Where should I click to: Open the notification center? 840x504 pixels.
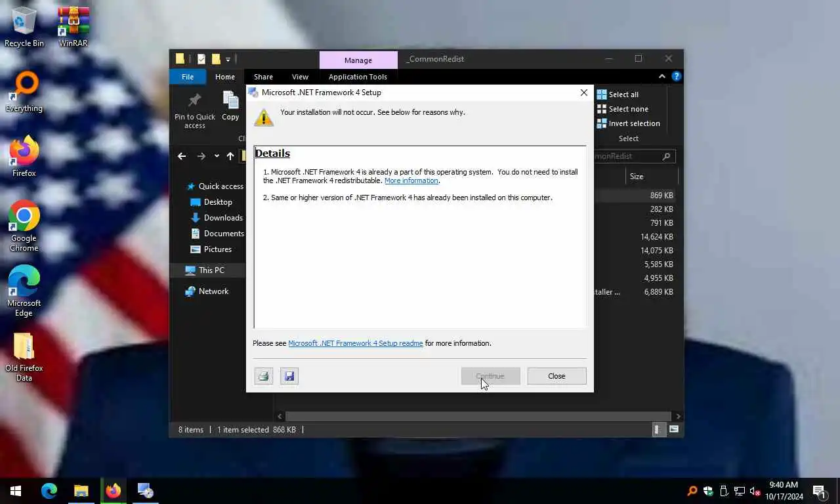pyautogui.click(x=819, y=491)
